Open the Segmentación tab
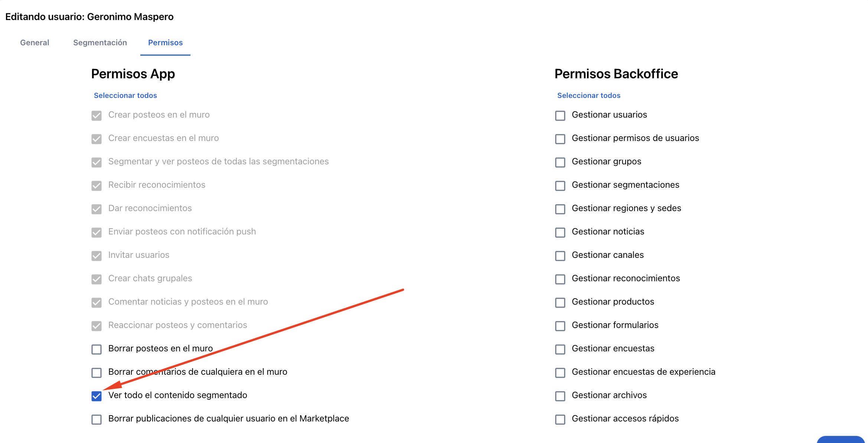 [x=100, y=43]
